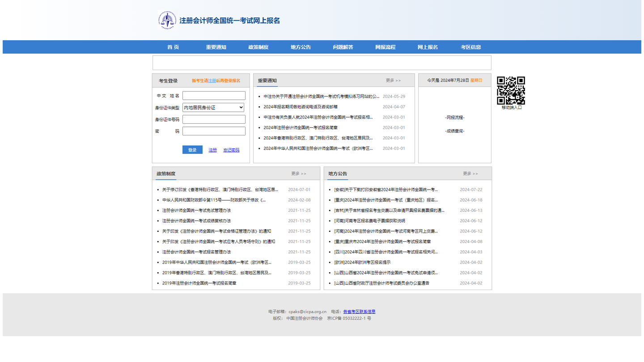
Task: Open the -成绩查询- link
Action: 455,131
